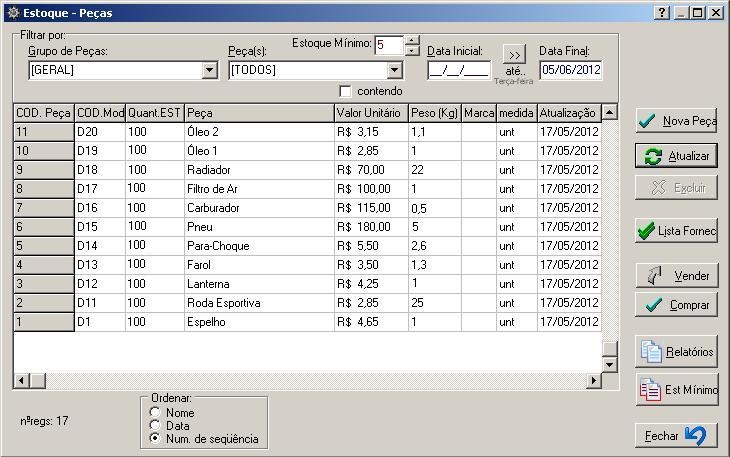Open Relatórios via its document icon
730x457 pixels.
(651, 352)
